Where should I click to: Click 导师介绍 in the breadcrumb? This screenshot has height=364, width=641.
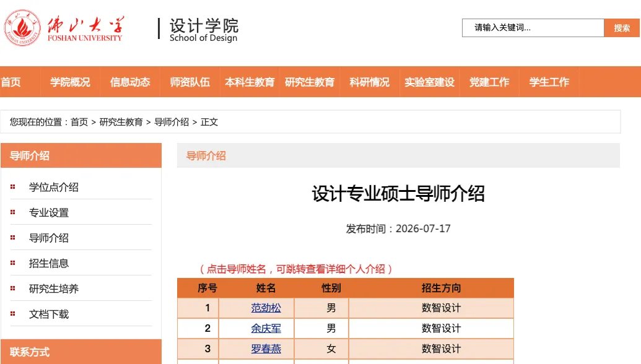(172, 122)
